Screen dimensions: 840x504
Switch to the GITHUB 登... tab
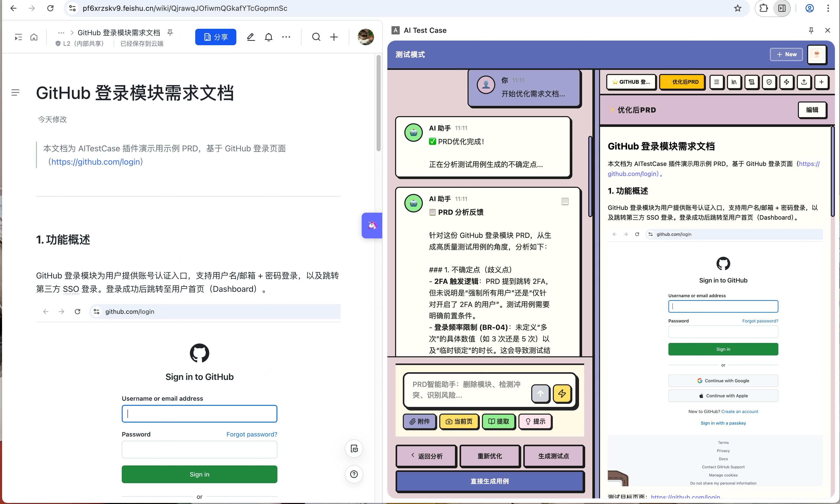point(631,82)
